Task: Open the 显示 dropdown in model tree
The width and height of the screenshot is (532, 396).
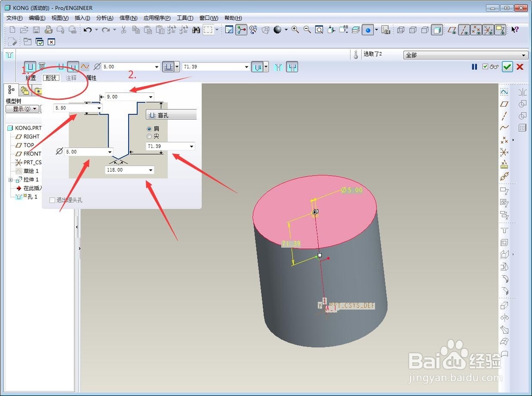Action: pyautogui.click(x=22, y=109)
